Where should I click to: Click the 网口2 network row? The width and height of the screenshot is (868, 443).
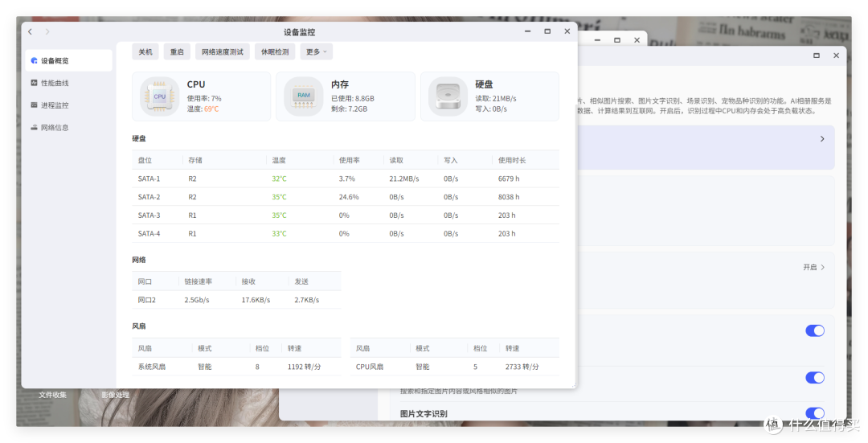click(x=236, y=300)
